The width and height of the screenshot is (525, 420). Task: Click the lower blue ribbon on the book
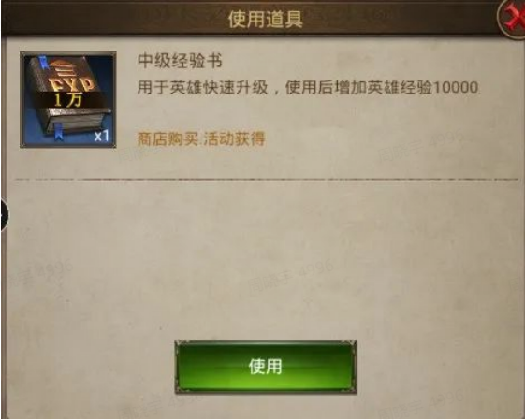pyautogui.click(x=58, y=131)
